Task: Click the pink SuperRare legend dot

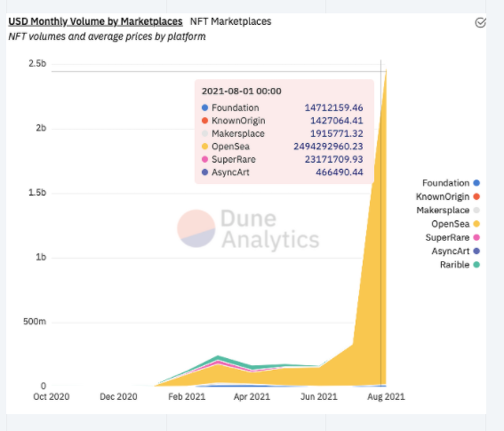Action: pos(476,237)
